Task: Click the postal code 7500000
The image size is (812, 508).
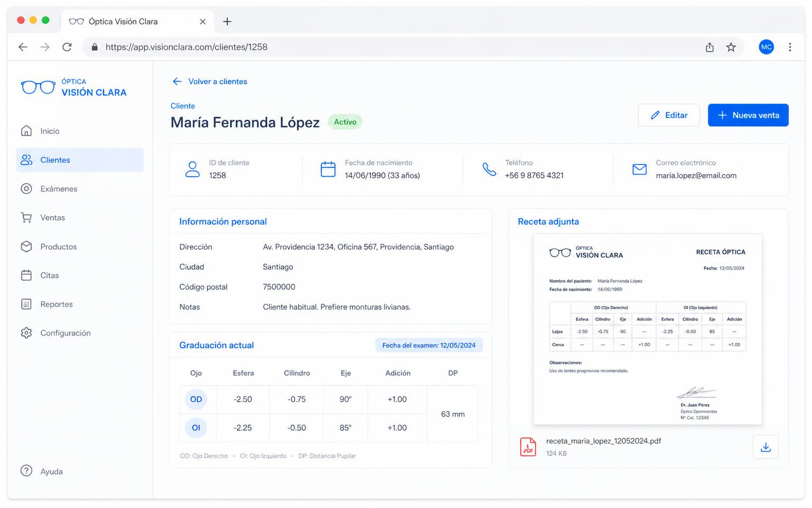Action: click(x=279, y=287)
